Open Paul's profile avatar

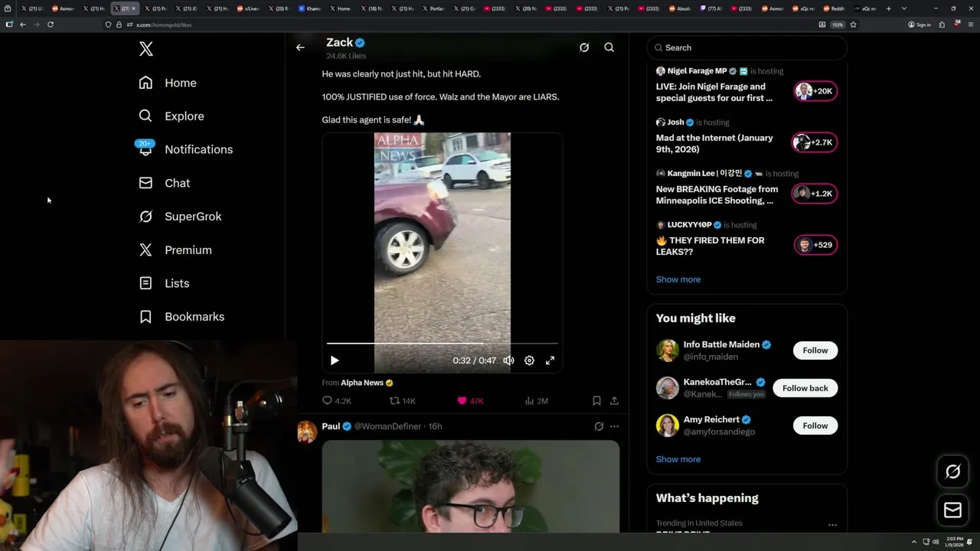point(307,432)
